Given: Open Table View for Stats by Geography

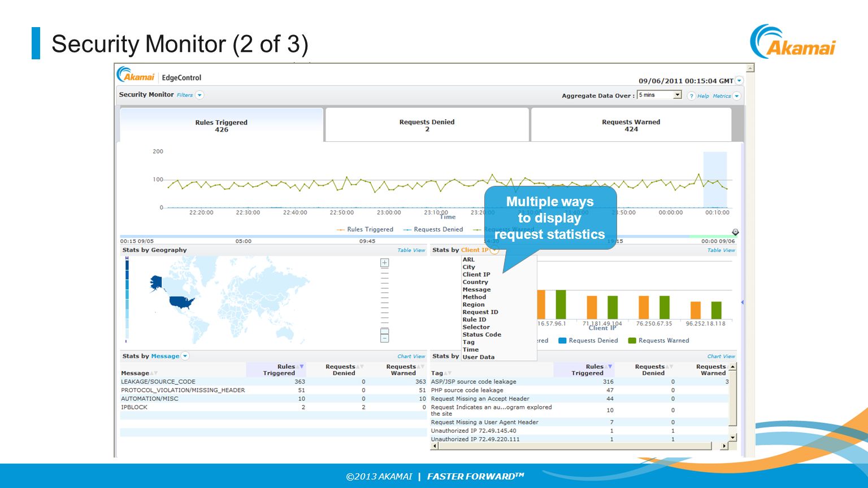Looking at the screenshot, I should coord(411,250).
